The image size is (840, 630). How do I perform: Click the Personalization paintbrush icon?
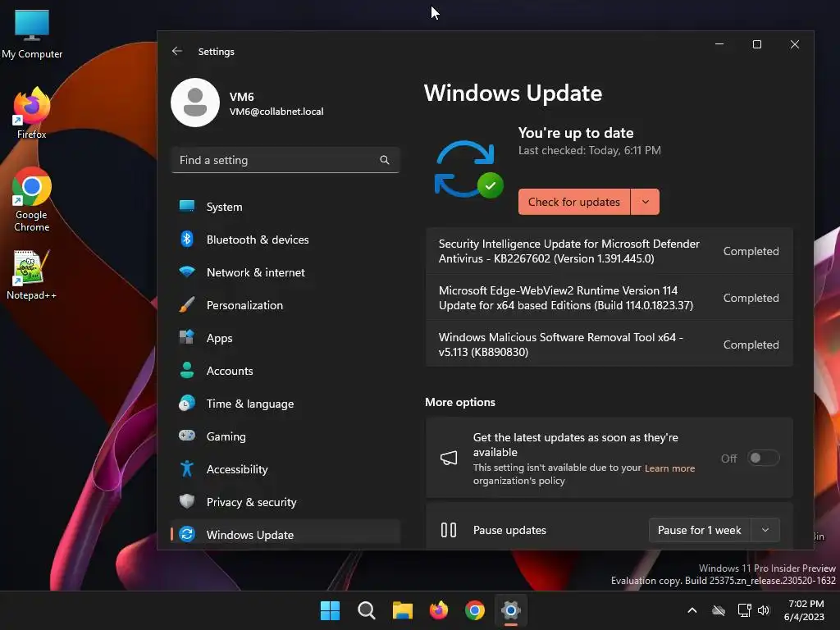pos(187,305)
